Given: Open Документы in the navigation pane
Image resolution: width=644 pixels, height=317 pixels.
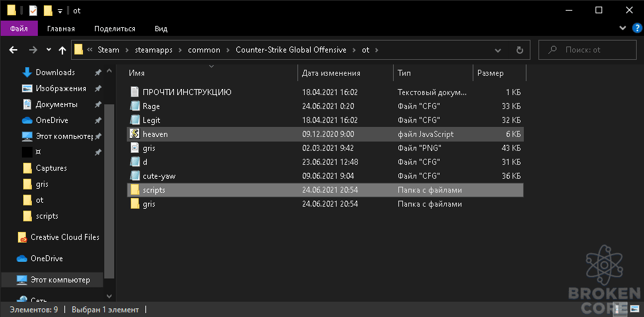Looking at the screenshot, I should [x=56, y=104].
